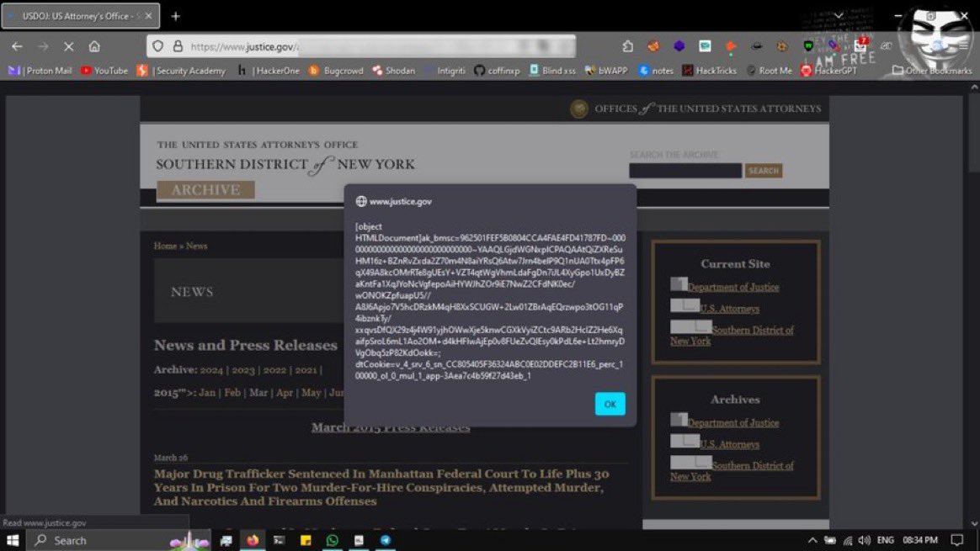Open U.S. Attorneys under Current Site

point(729,309)
